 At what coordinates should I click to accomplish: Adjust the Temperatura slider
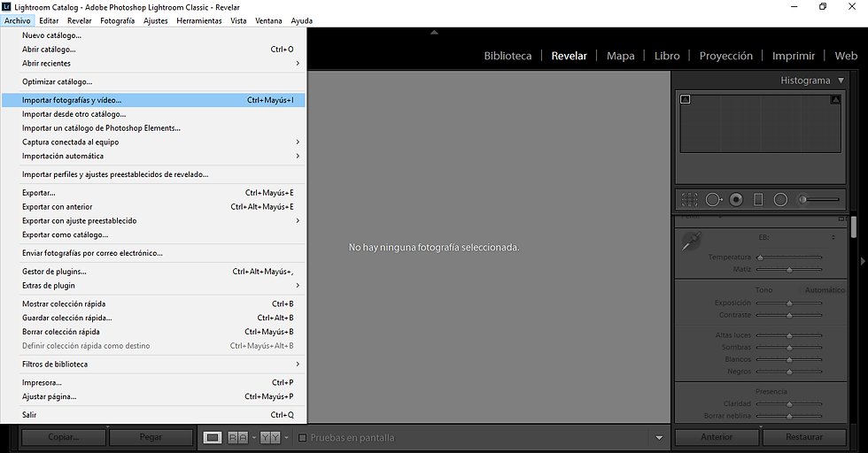click(789, 257)
